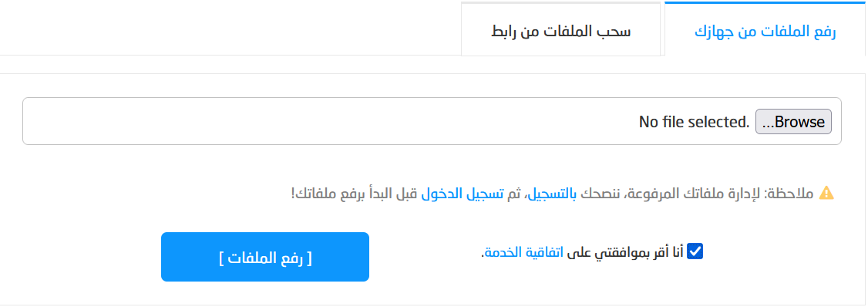Click the Browse... file button

793,121
